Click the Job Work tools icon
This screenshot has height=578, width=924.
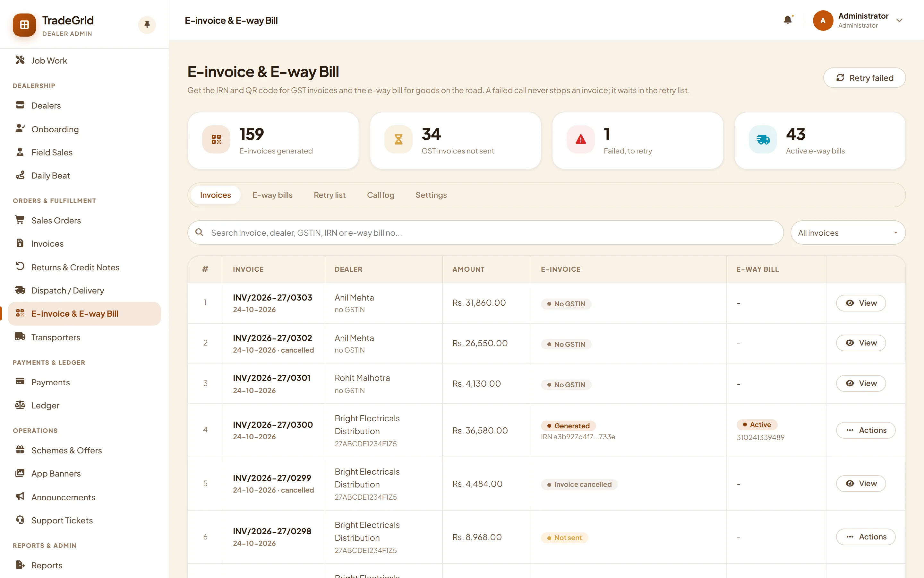point(20,60)
